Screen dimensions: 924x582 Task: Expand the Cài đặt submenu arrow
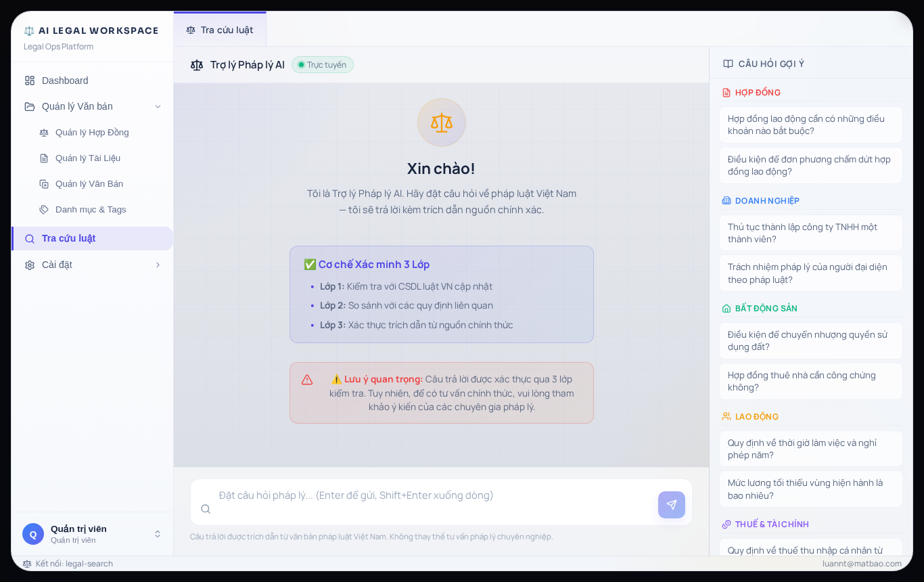[158, 265]
